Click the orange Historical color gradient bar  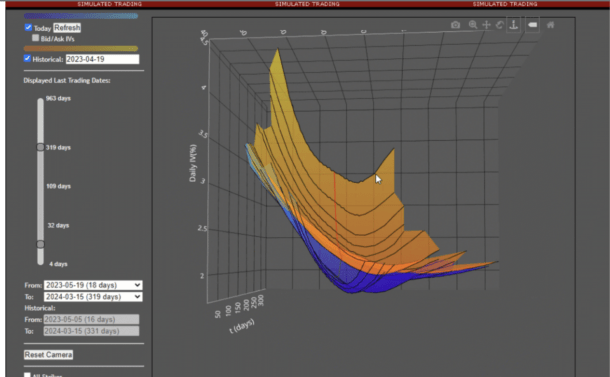81,49
